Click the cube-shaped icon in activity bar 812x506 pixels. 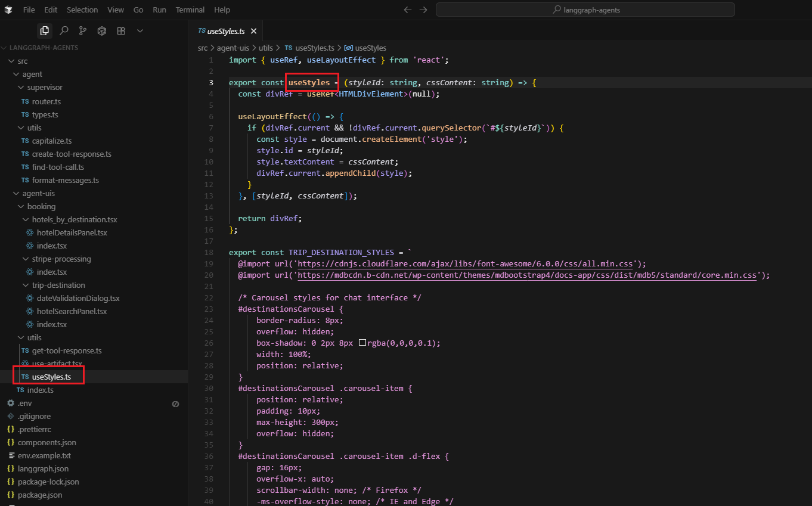(x=102, y=31)
